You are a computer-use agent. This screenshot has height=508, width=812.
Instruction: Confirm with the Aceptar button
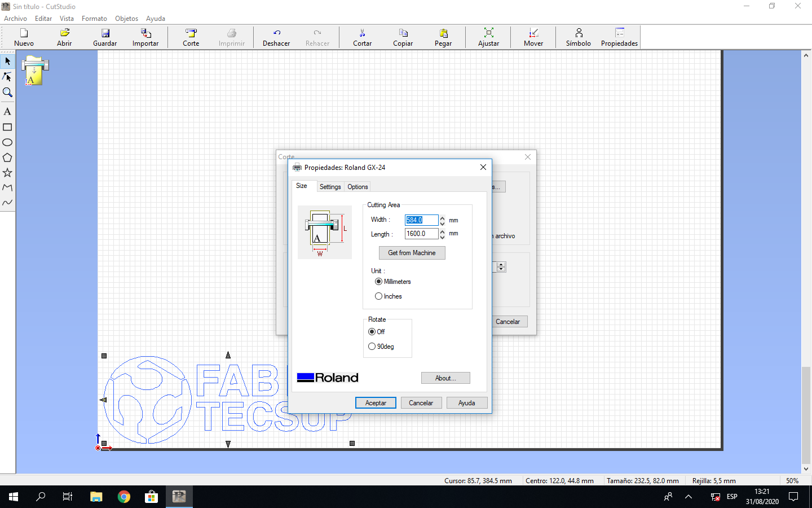point(376,403)
